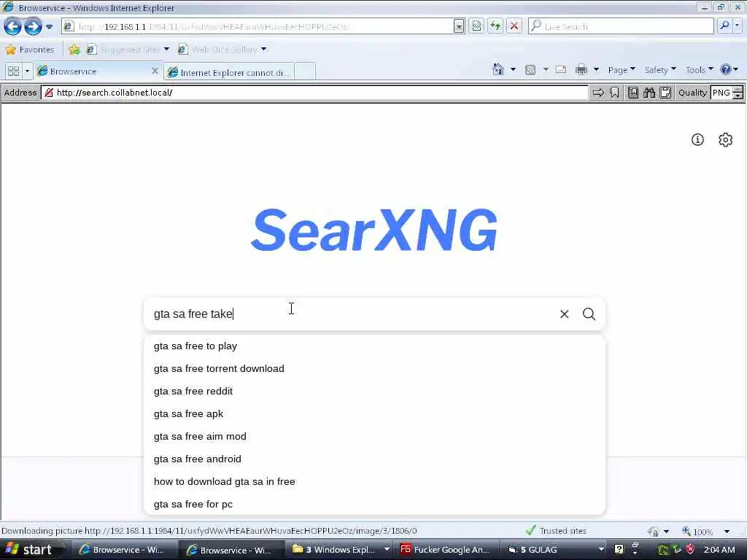The image size is (747, 560).
Task: Click the IE Refresh button
Action: tap(495, 26)
